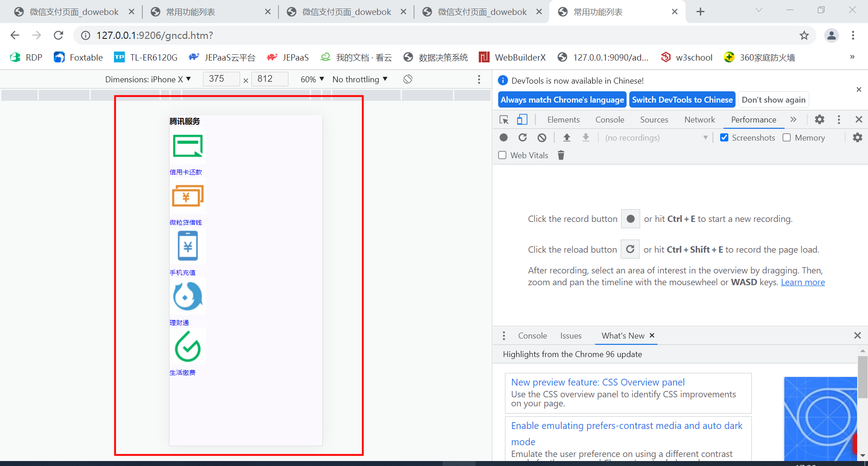This screenshot has height=466, width=868.
Task: Click the Don't show again button
Action: click(x=774, y=99)
